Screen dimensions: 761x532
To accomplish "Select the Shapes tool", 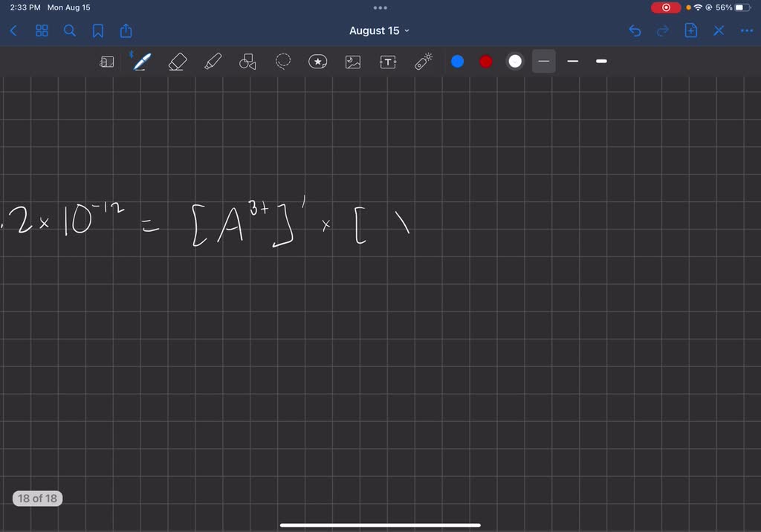I will [x=247, y=62].
